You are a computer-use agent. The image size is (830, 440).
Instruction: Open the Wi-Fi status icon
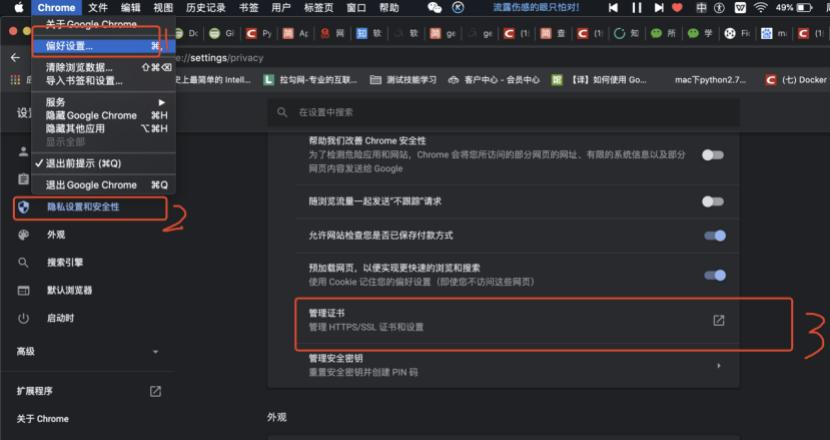(x=761, y=7)
